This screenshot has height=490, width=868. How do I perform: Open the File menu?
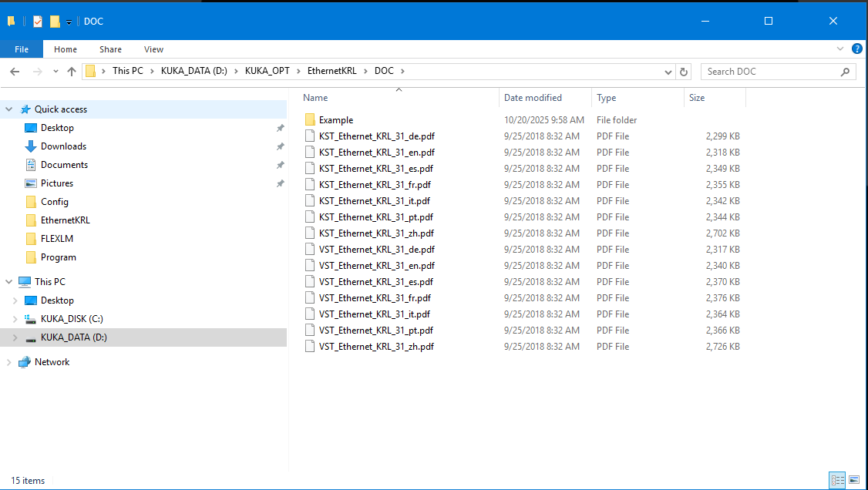point(22,49)
